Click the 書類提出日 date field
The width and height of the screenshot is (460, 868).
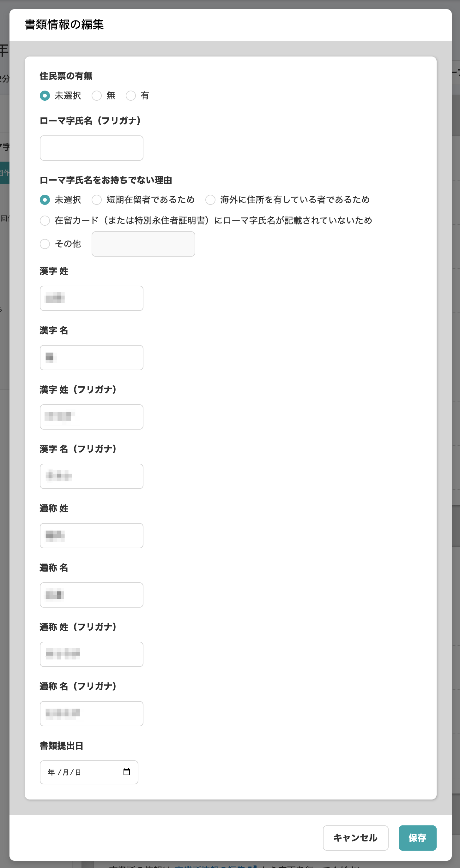pos(89,772)
